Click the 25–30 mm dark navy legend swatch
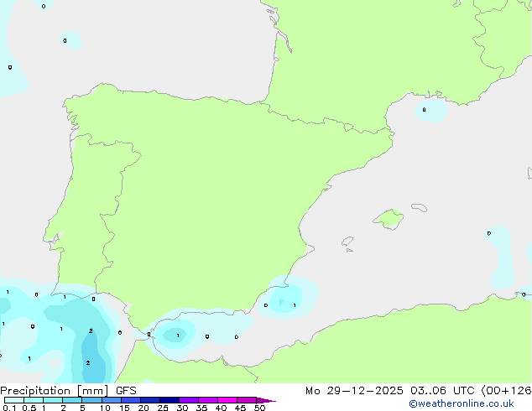Viewport: 532px width, 411px height. coord(170,400)
